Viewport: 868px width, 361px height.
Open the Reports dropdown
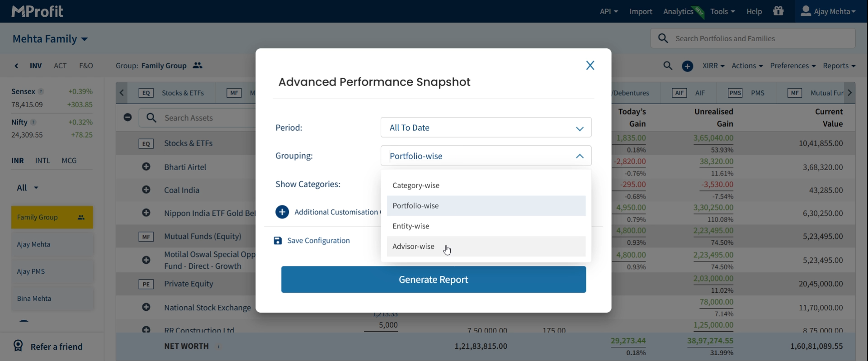(839, 66)
